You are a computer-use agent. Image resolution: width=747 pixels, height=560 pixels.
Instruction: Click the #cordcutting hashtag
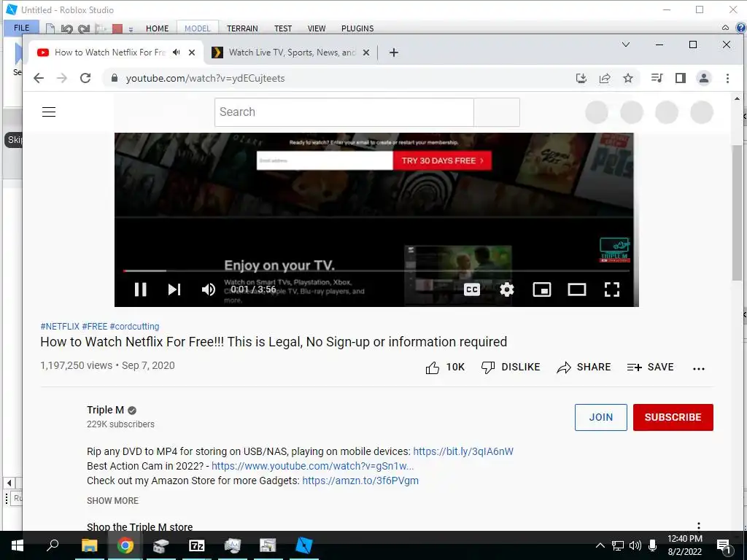[x=134, y=326]
